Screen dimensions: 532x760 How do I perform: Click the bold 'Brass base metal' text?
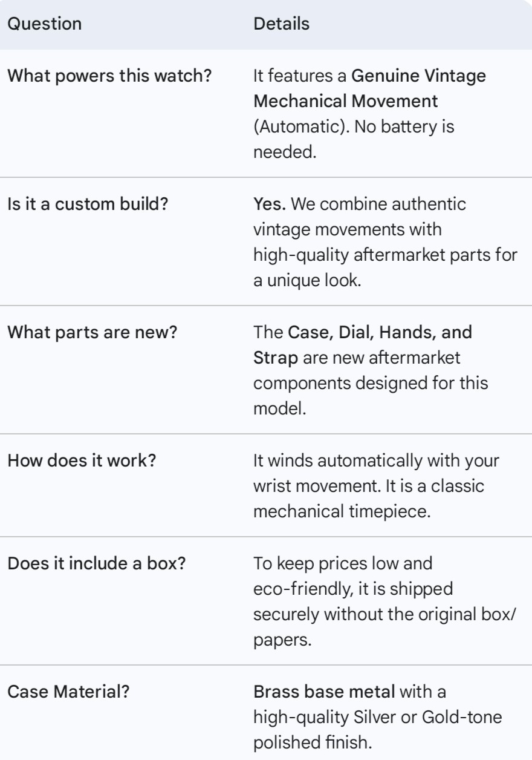(x=324, y=692)
